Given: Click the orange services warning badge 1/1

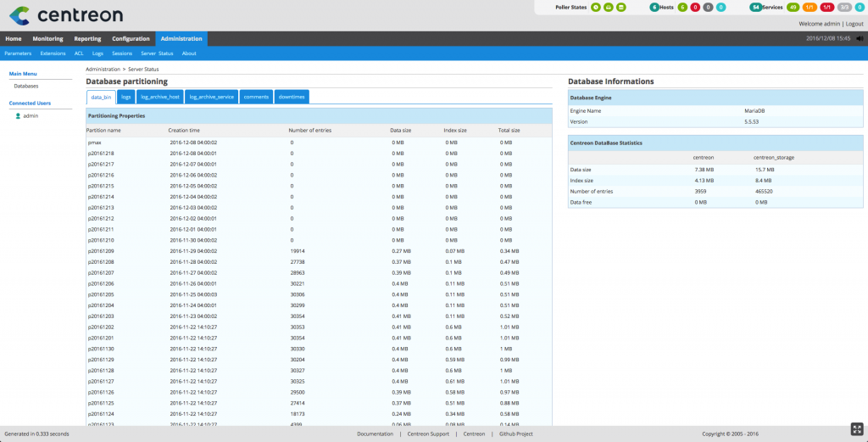Looking at the screenshot, I should click(810, 7).
